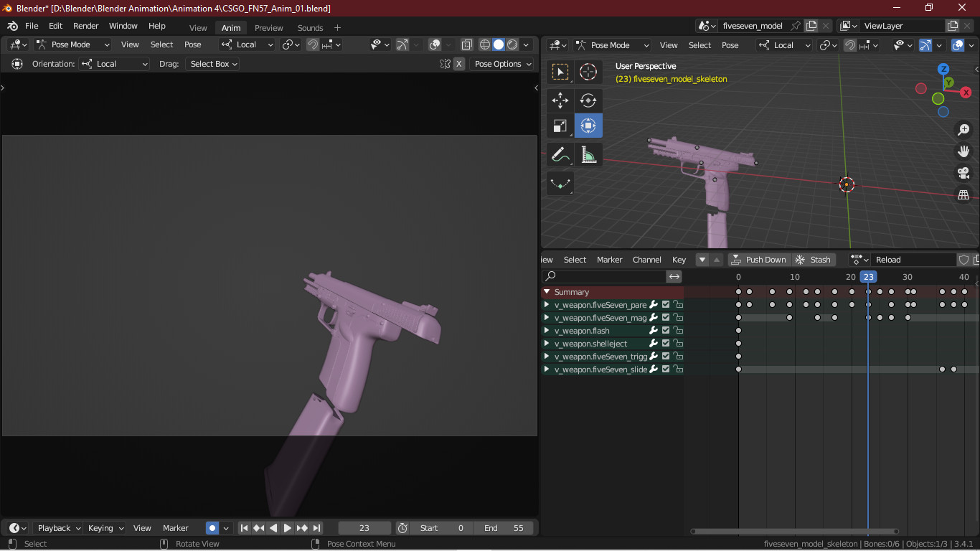Screen dimensions: 980x551
Task: Activate the 3D Cursor tool
Action: pyautogui.click(x=588, y=71)
